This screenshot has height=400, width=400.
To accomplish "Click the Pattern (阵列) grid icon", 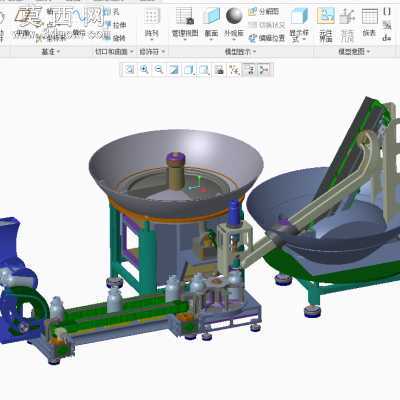I will tap(152, 16).
